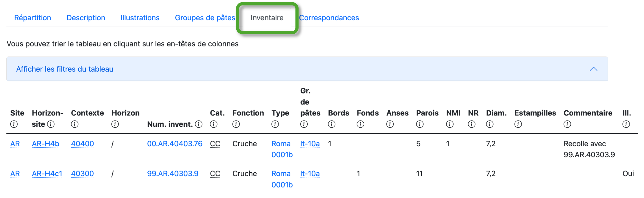Viewport: 644px width, 198px height.
Task: Open context 40300 link
Action: click(x=82, y=174)
